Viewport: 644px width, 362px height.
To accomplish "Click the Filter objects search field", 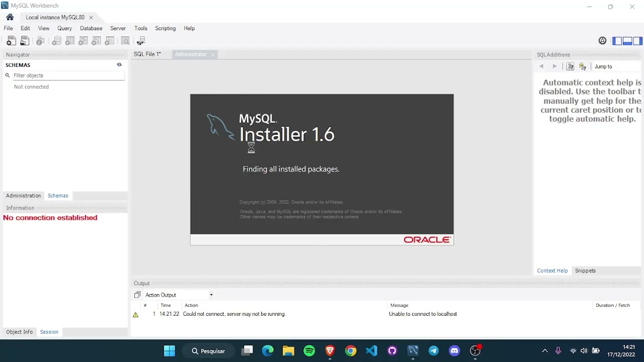I will (68, 75).
